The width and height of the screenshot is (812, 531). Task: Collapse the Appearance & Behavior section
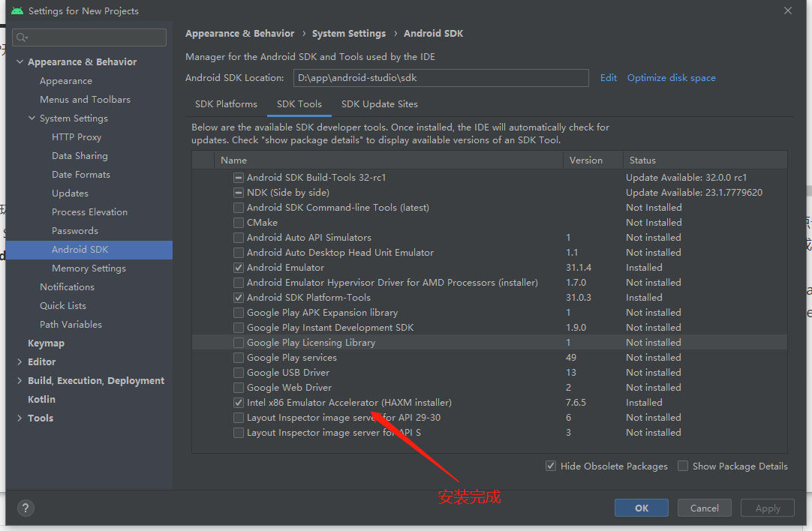tap(20, 62)
